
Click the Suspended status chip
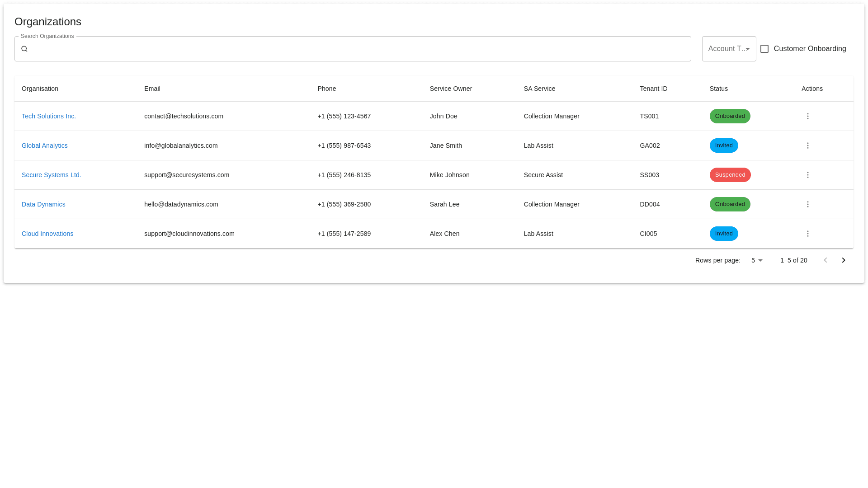coord(730,175)
